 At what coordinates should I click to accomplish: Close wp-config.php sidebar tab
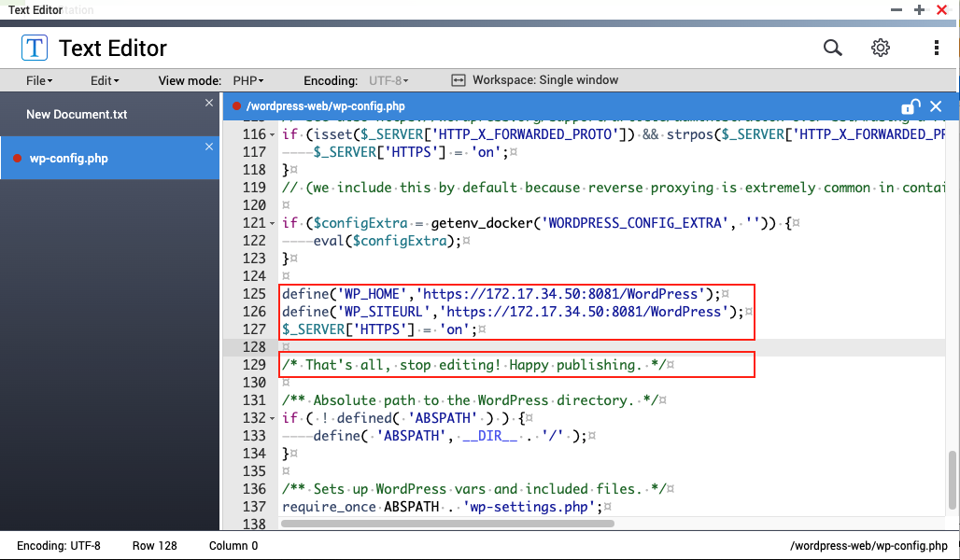[x=209, y=147]
